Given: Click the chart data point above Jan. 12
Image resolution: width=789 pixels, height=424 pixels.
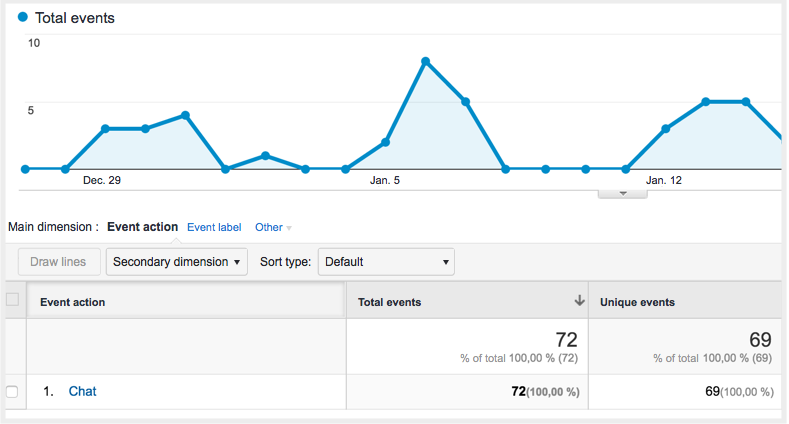Looking at the screenshot, I should [665, 129].
